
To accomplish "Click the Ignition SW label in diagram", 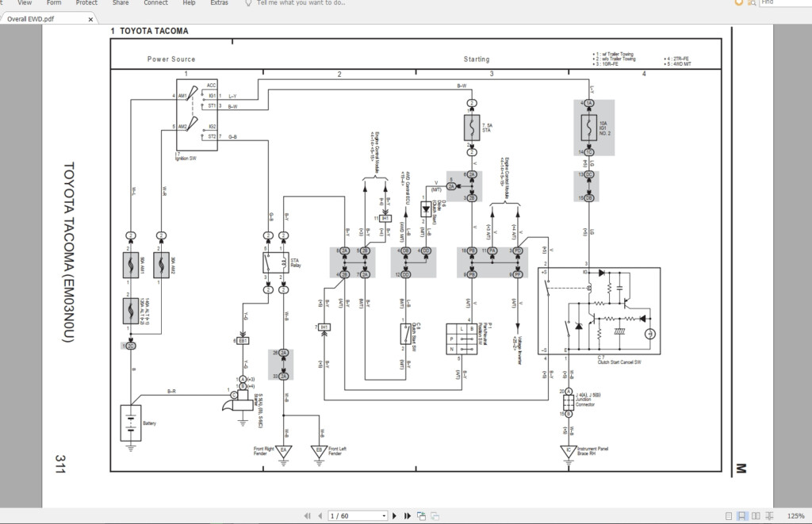I will click(x=186, y=158).
